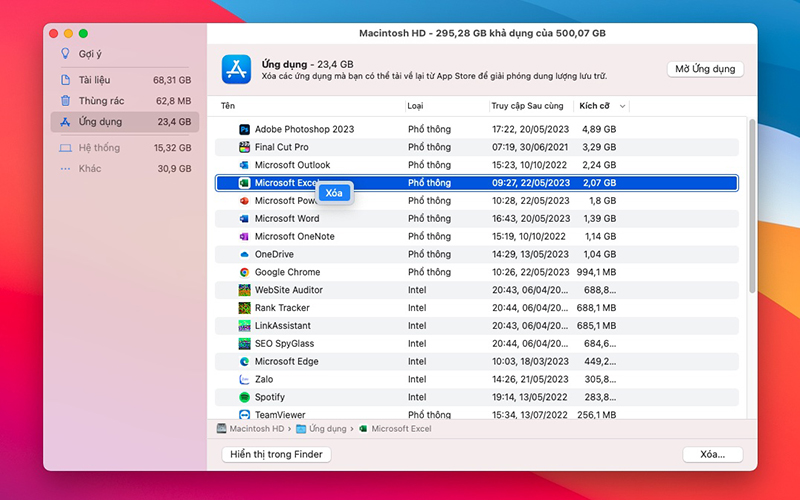Click the Mở Ứng dụng button

click(x=705, y=69)
